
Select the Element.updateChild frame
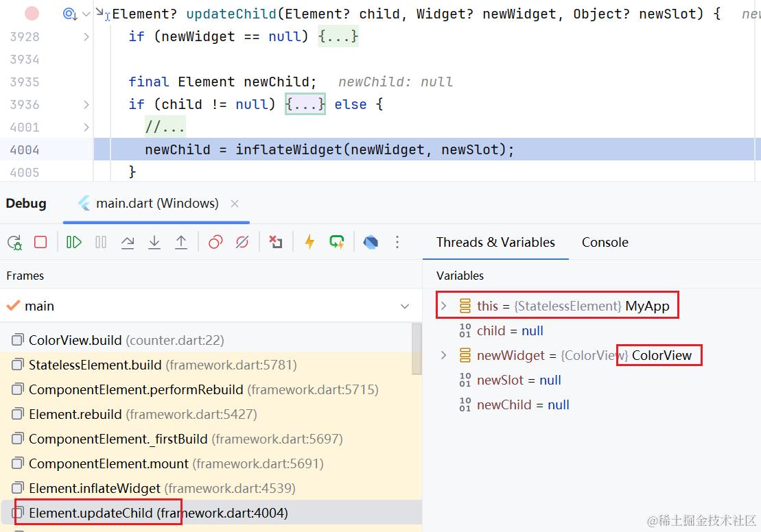211,513
